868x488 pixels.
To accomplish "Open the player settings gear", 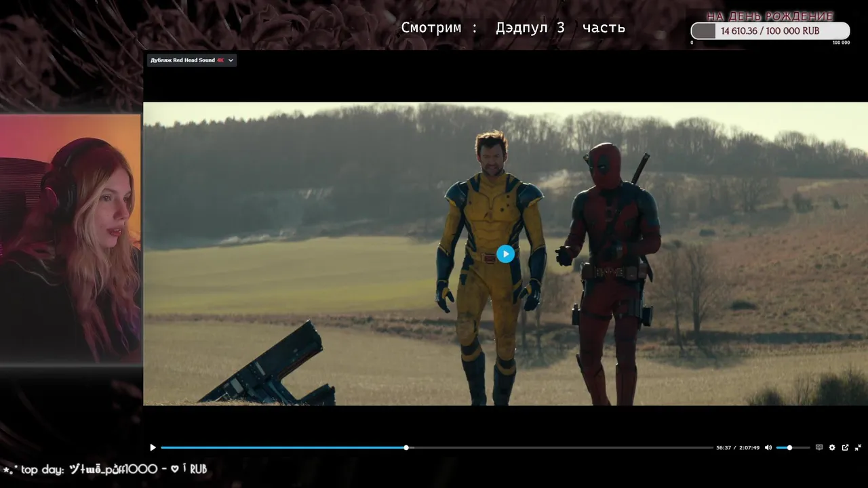I will [832, 447].
